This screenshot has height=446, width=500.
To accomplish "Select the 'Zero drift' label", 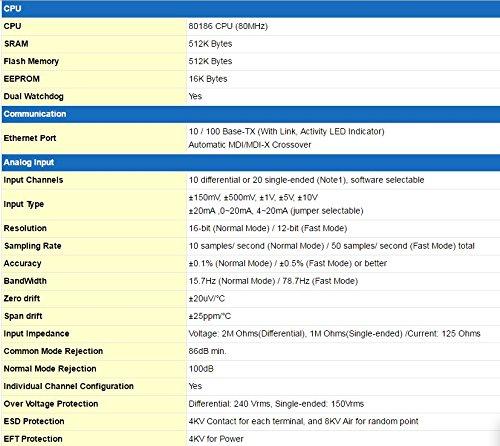I will tap(22, 298).
